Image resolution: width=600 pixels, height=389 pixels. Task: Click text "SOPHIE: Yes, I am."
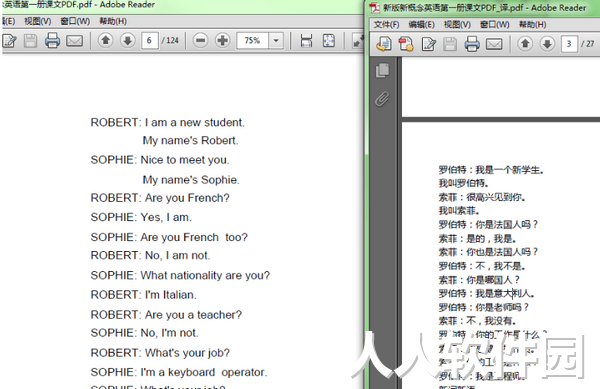[141, 217]
